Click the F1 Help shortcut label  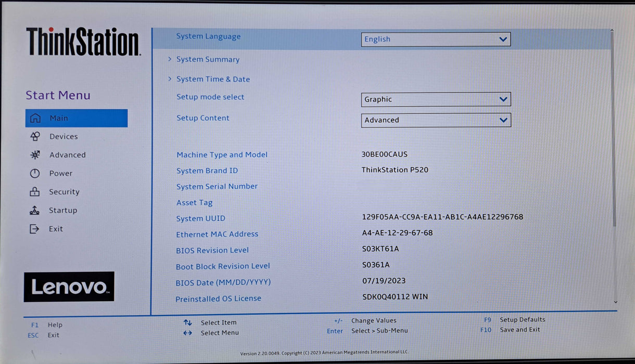coord(46,325)
